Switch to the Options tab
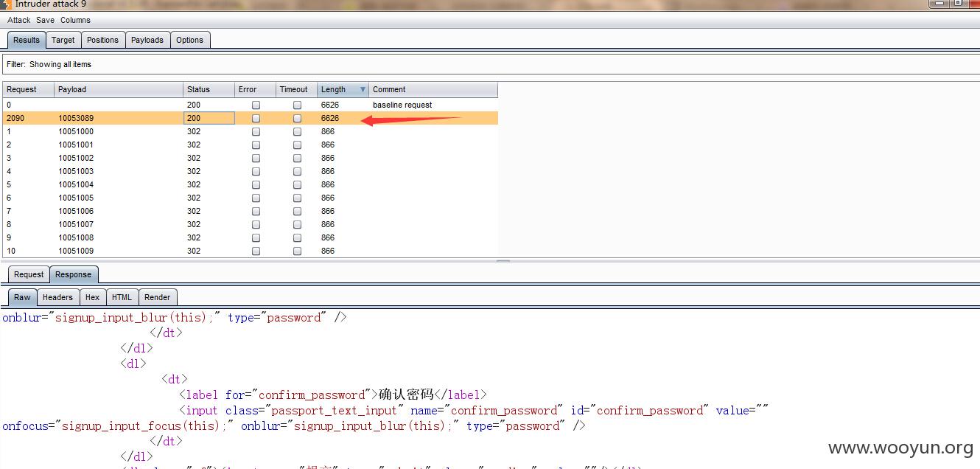 click(189, 40)
